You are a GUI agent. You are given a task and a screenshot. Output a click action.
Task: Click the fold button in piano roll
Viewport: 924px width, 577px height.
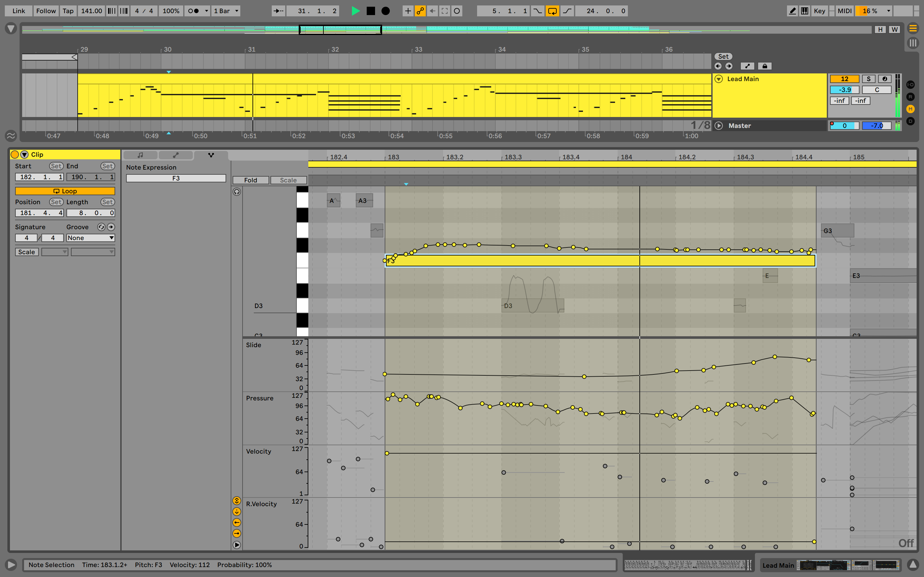pos(252,180)
